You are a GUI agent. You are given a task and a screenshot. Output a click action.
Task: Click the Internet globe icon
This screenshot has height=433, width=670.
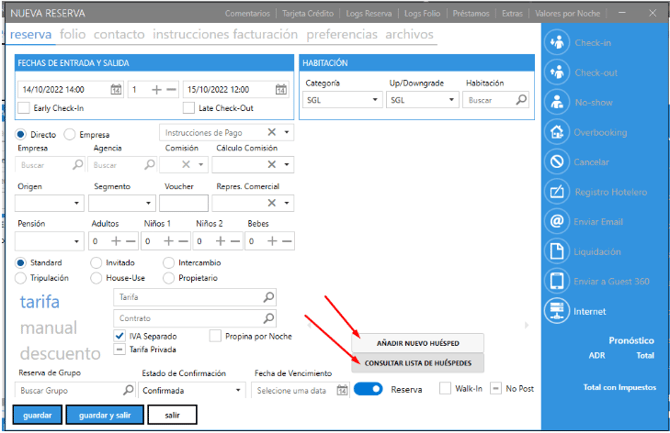click(x=557, y=311)
